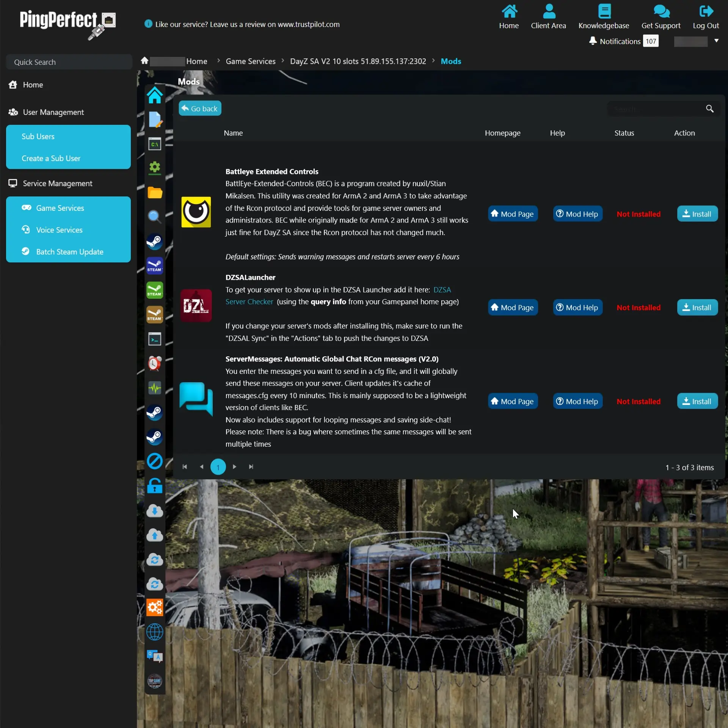Select the magnifying glass log search icon

[x=155, y=217]
